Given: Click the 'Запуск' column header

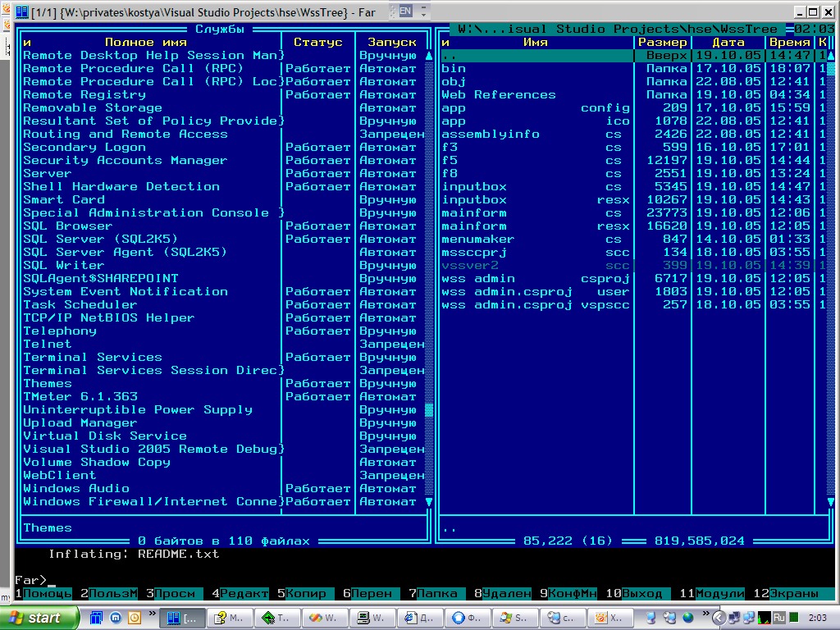Looking at the screenshot, I should [391, 42].
